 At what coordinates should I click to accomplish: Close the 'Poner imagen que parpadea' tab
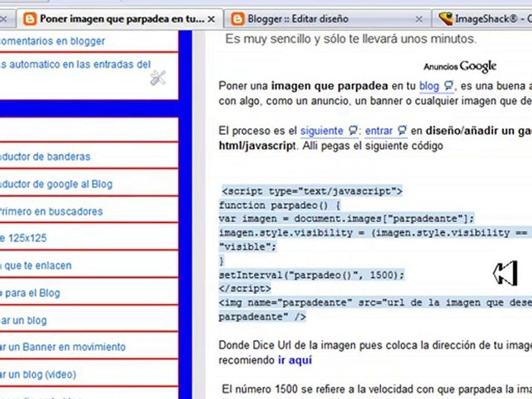point(211,19)
